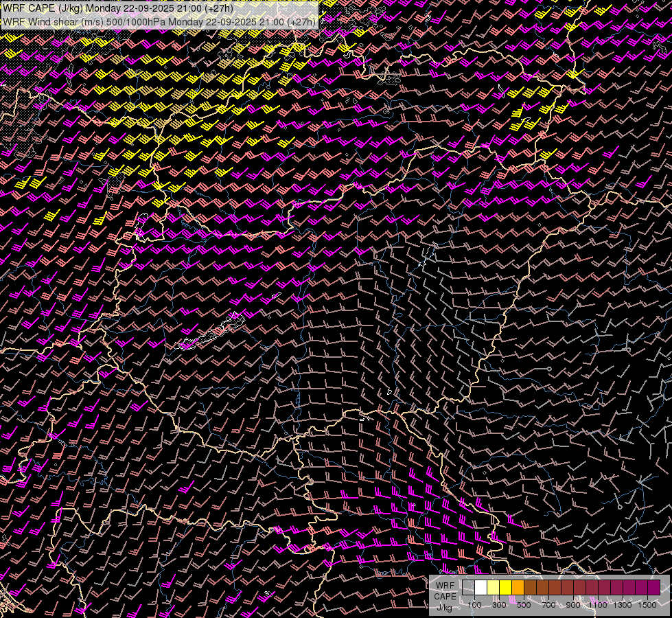Click the WRF CAPE title line

(118, 8)
